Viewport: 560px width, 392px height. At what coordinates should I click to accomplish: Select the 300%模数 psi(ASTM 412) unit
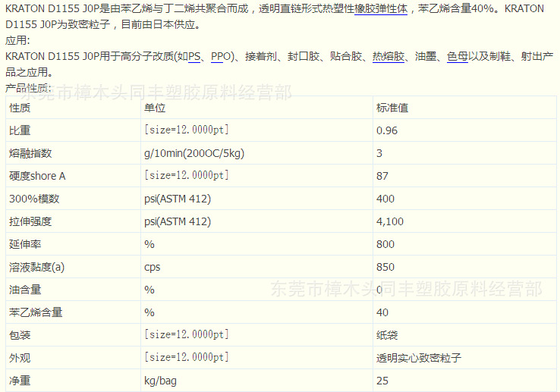[178, 199]
